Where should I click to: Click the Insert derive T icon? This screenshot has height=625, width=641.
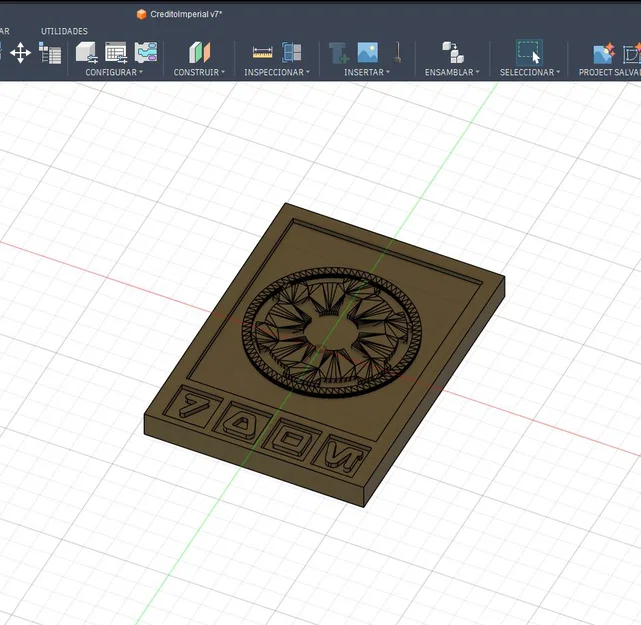coord(339,53)
